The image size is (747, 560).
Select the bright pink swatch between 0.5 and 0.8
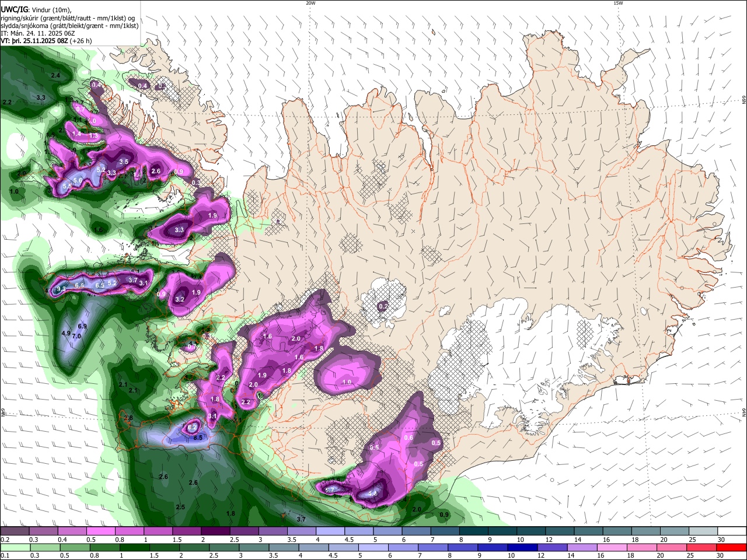click(x=100, y=531)
